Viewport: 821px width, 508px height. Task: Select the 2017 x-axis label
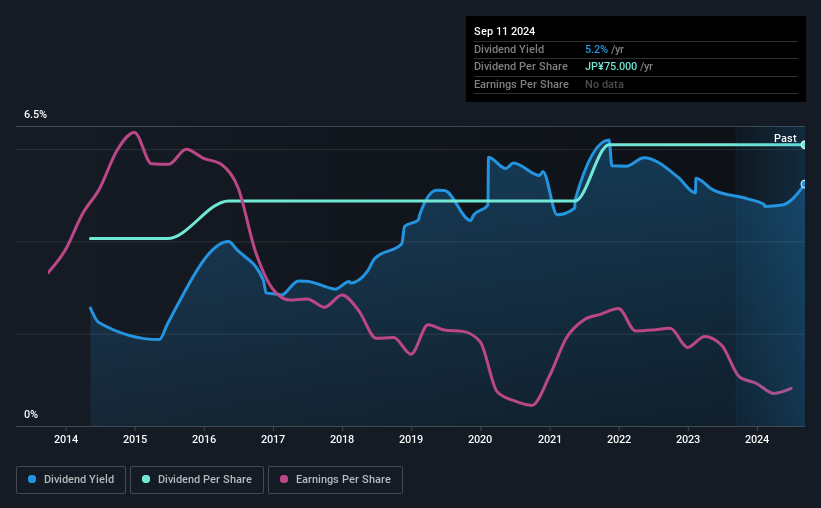pos(273,439)
